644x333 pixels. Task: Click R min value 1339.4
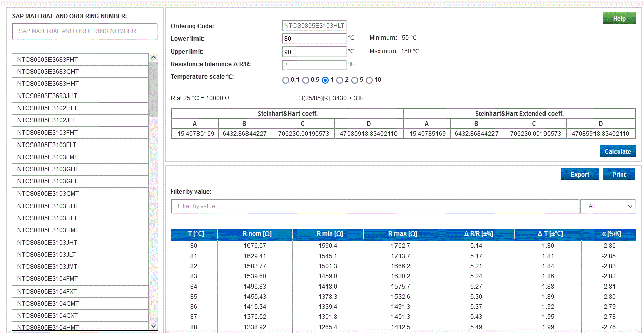tap(327, 307)
